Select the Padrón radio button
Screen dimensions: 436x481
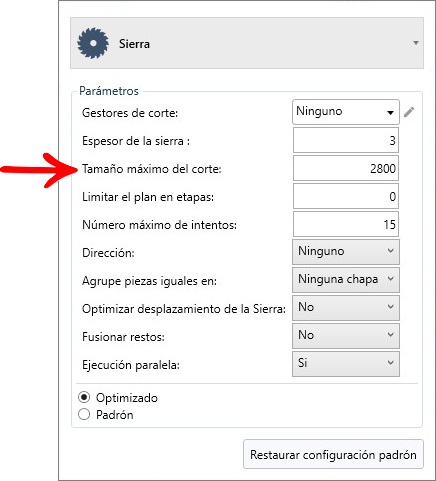[84, 414]
